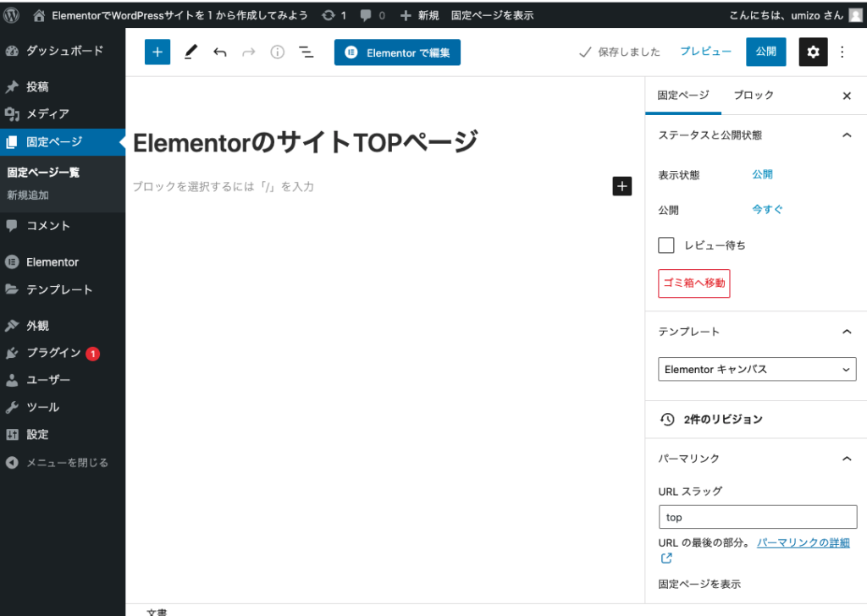Click the URL スラッグ input field
This screenshot has width=867, height=616.
click(x=757, y=517)
